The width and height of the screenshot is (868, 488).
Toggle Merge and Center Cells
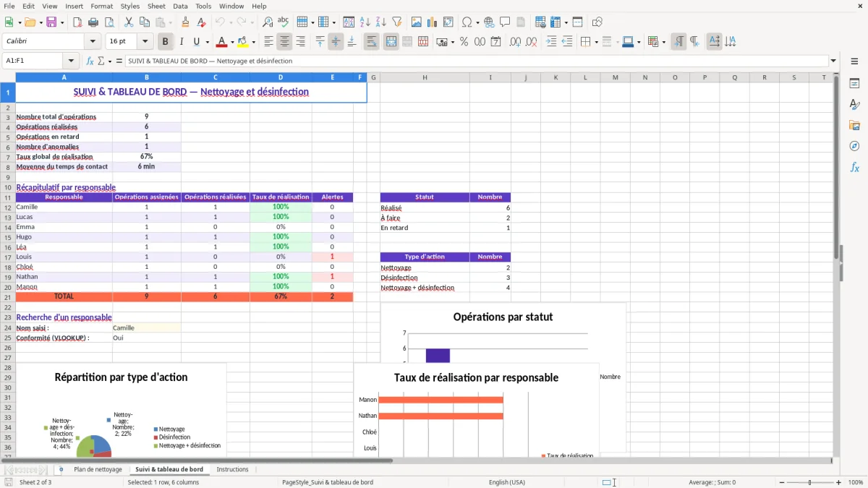point(391,42)
